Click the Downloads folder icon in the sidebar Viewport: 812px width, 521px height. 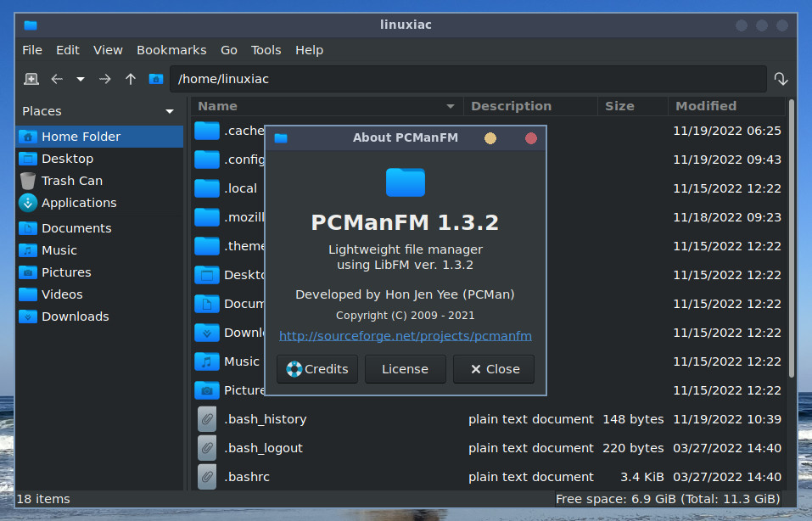click(x=28, y=317)
